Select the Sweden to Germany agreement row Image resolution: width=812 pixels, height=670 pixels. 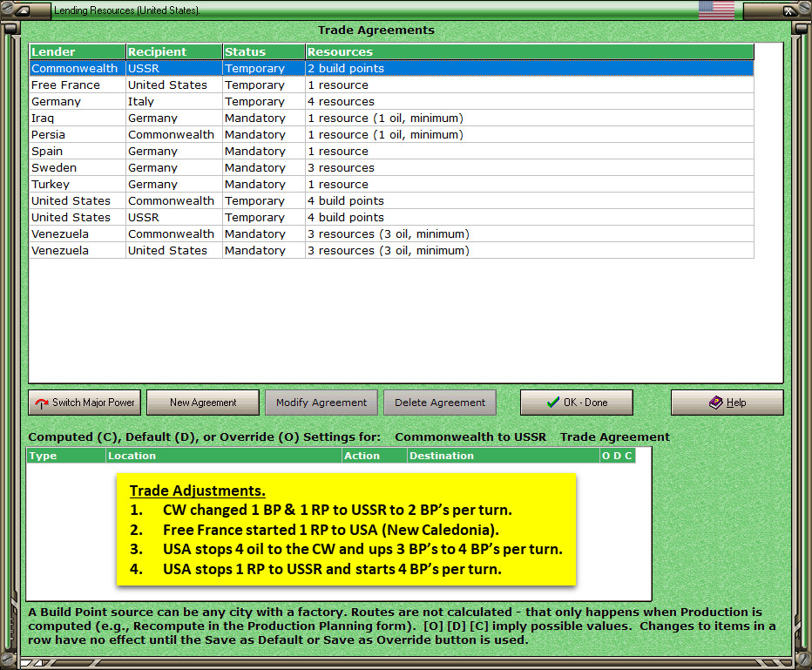[x=391, y=168]
